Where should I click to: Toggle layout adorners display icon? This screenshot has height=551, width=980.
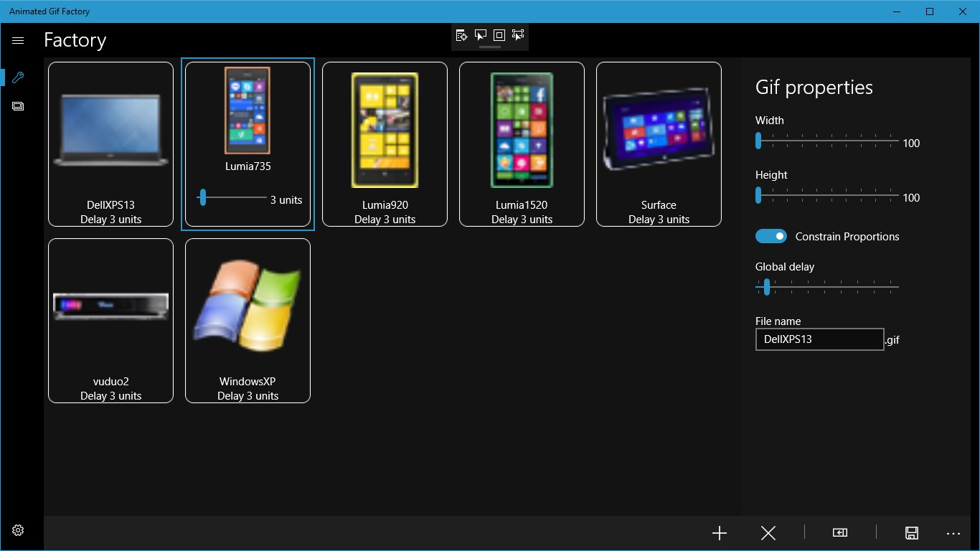pos(499,35)
